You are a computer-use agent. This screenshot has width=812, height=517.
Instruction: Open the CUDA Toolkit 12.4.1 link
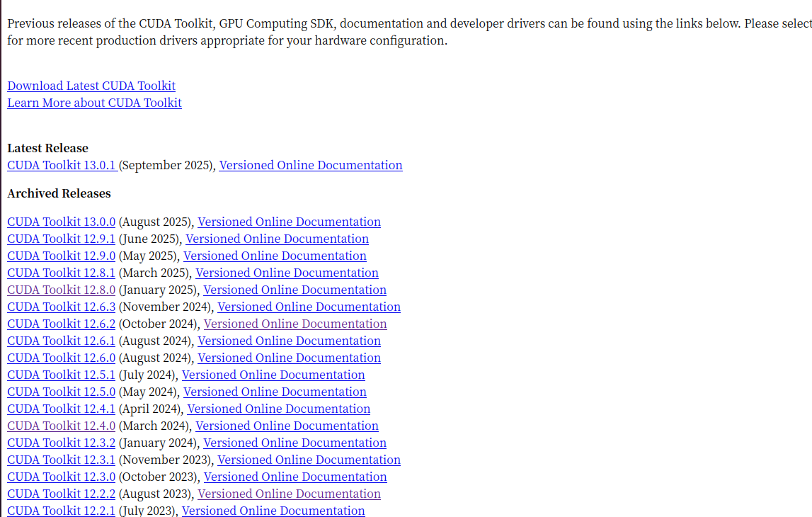point(61,409)
